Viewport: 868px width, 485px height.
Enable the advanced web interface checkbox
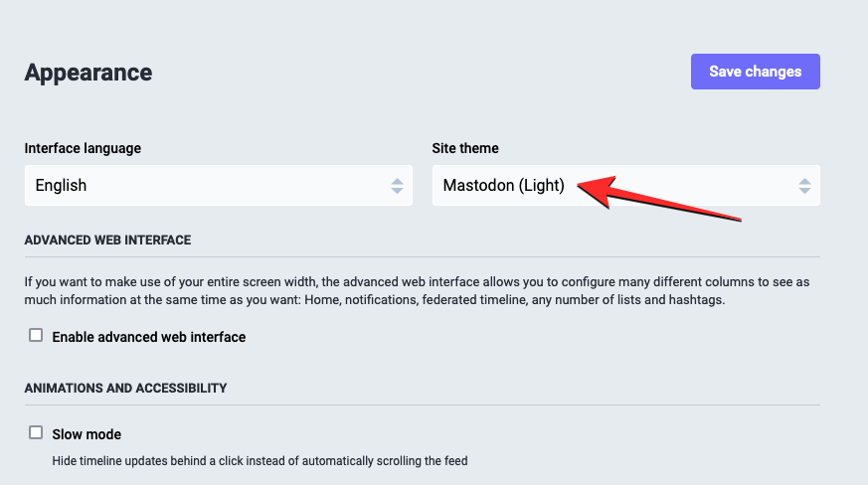[36, 336]
